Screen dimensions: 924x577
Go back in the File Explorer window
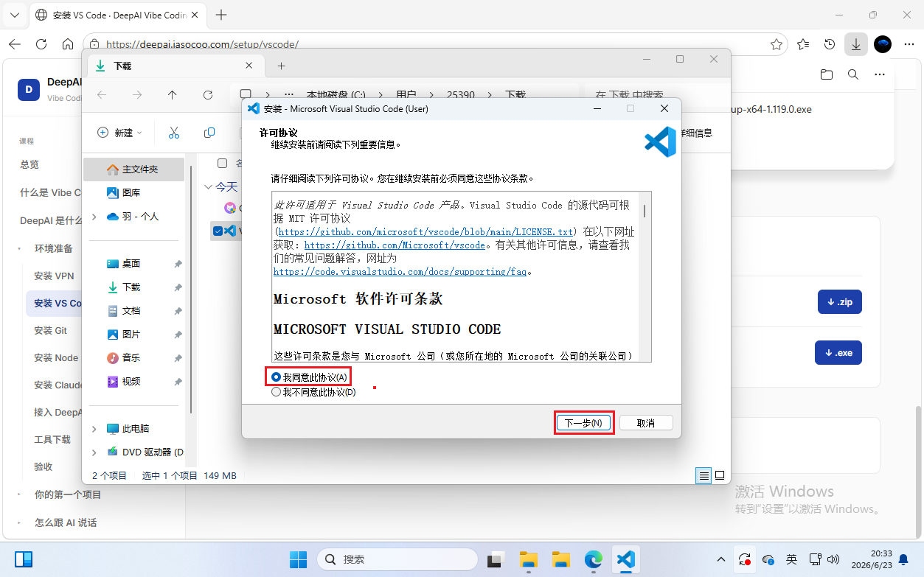(102, 95)
